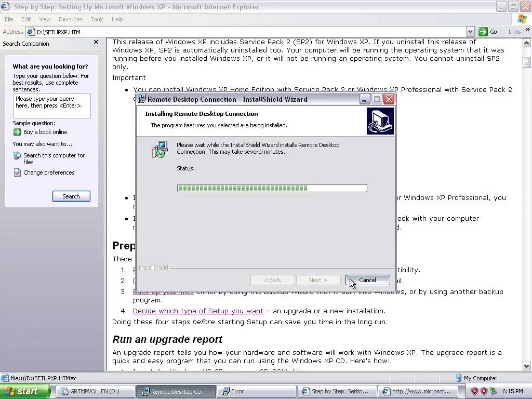532x399 pixels.
Task: Open the Edit menu
Action: (x=26, y=19)
